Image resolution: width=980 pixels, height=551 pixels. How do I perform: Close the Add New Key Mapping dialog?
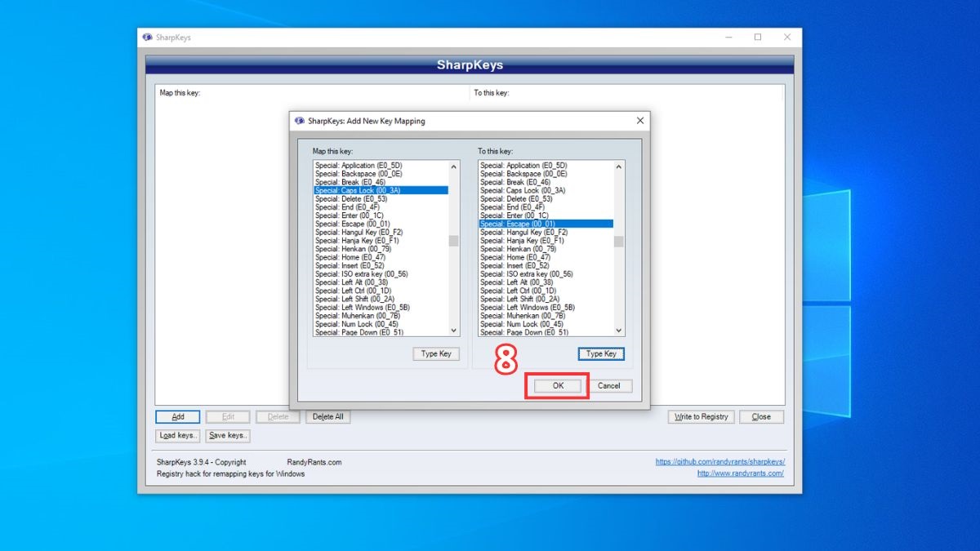[640, 121]
